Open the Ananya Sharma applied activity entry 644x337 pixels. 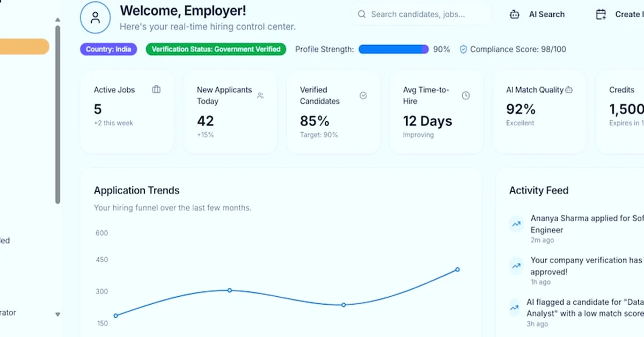576,229
